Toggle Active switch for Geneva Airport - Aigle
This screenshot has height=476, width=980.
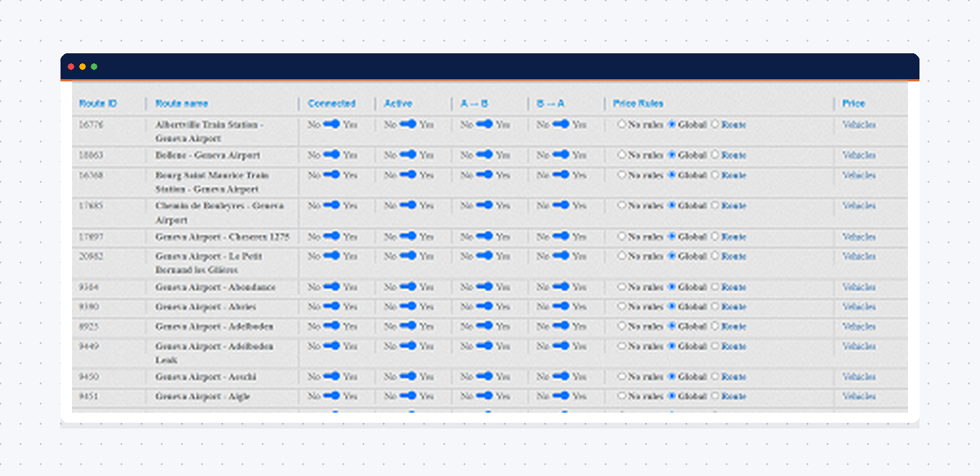[408, 396]
